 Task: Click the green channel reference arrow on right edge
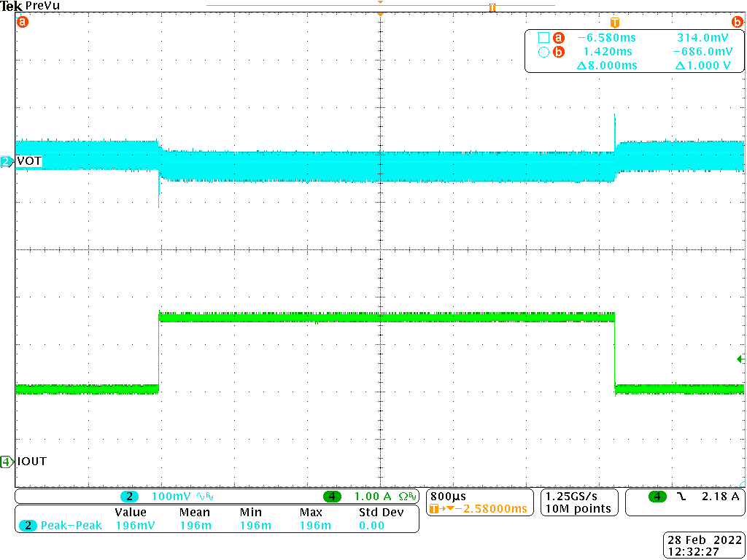(739, 359)
